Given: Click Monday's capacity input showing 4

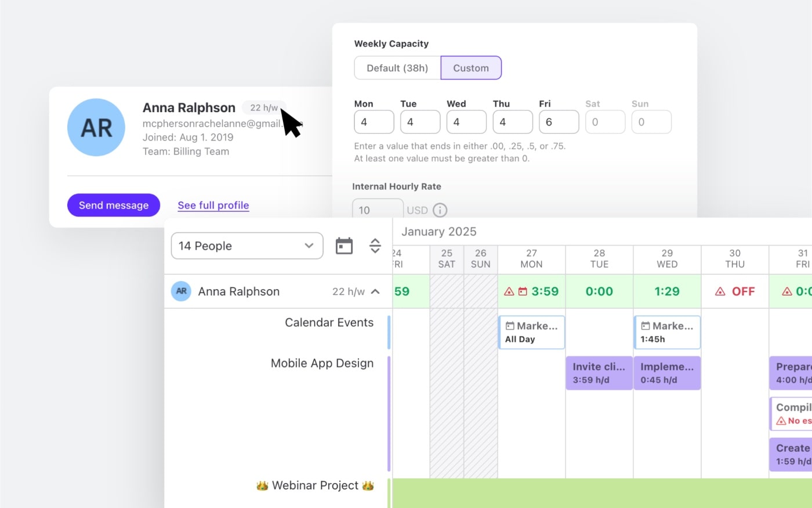Looking at the screenshot, I should click(374, 122).
